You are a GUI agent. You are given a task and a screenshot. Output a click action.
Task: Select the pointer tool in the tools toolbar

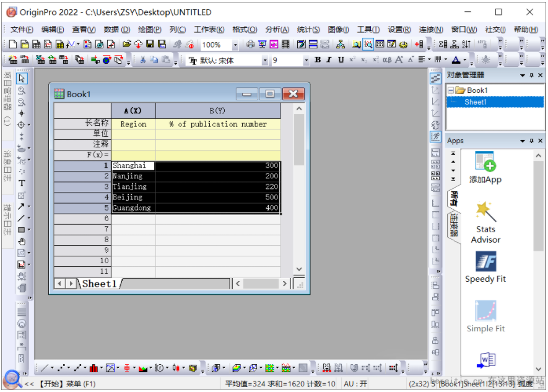pyautogui.click(x=22, y=79)
